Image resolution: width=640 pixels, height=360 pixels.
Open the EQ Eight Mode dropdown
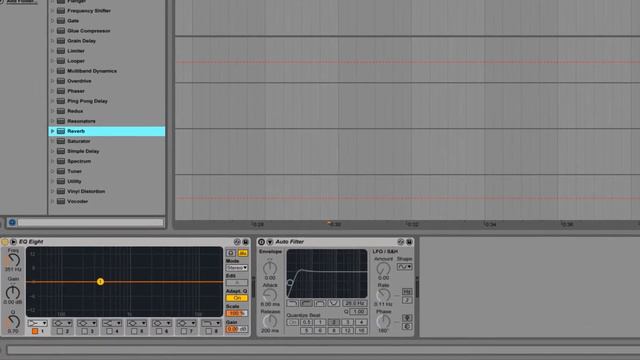[x=237, y=268]
